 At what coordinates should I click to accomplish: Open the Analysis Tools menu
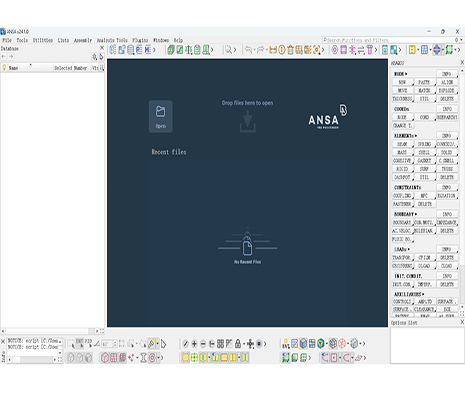pos(112,40)
